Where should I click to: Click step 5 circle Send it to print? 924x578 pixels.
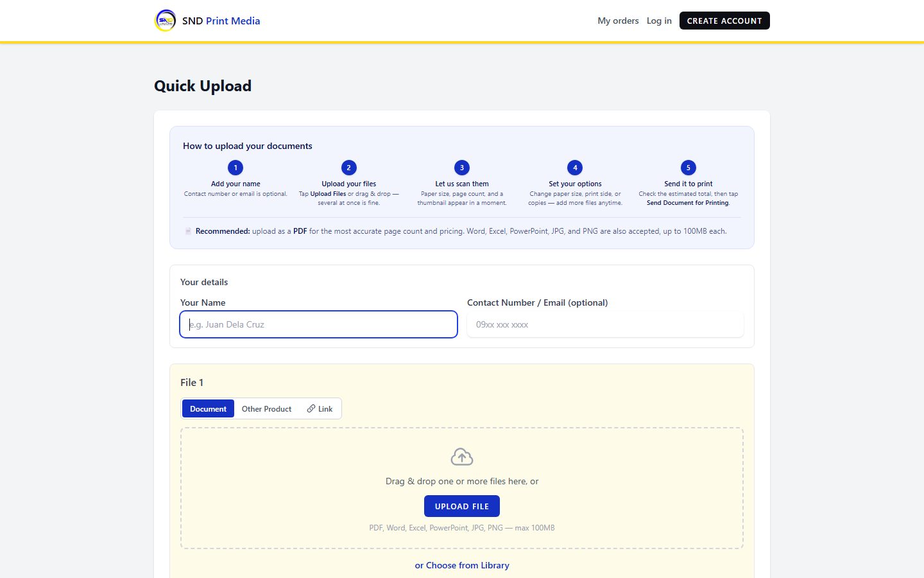(x=689, y=168)
